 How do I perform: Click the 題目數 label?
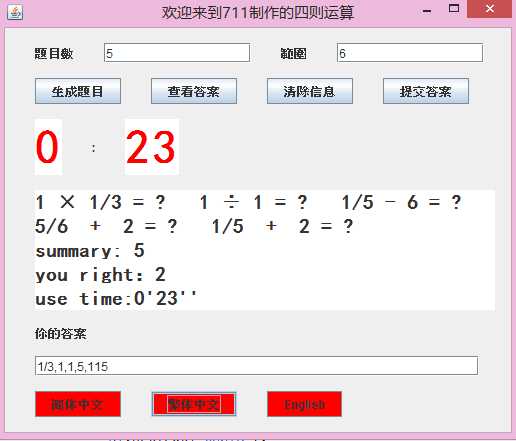pos(54,53)
